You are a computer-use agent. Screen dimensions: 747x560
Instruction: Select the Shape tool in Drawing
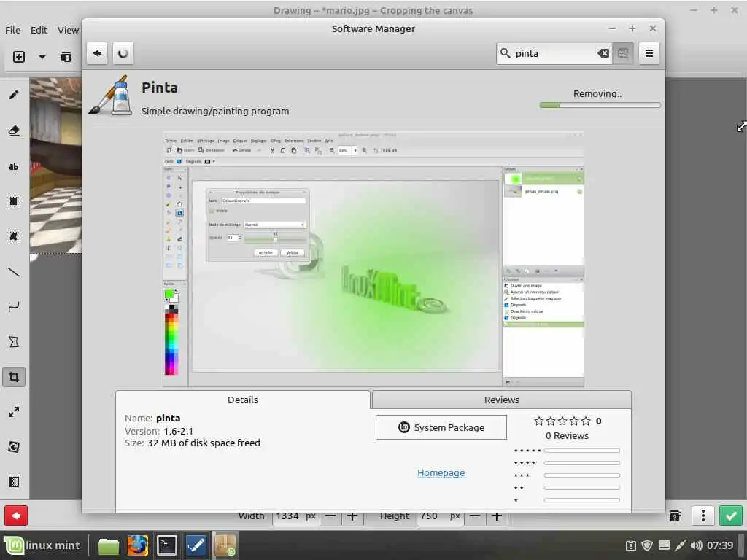(x=14, y=342)
